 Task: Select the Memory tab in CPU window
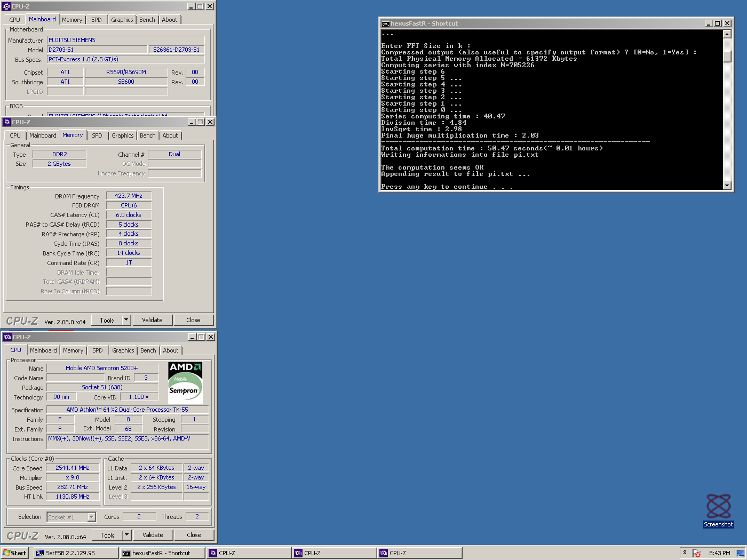point(73,350)
